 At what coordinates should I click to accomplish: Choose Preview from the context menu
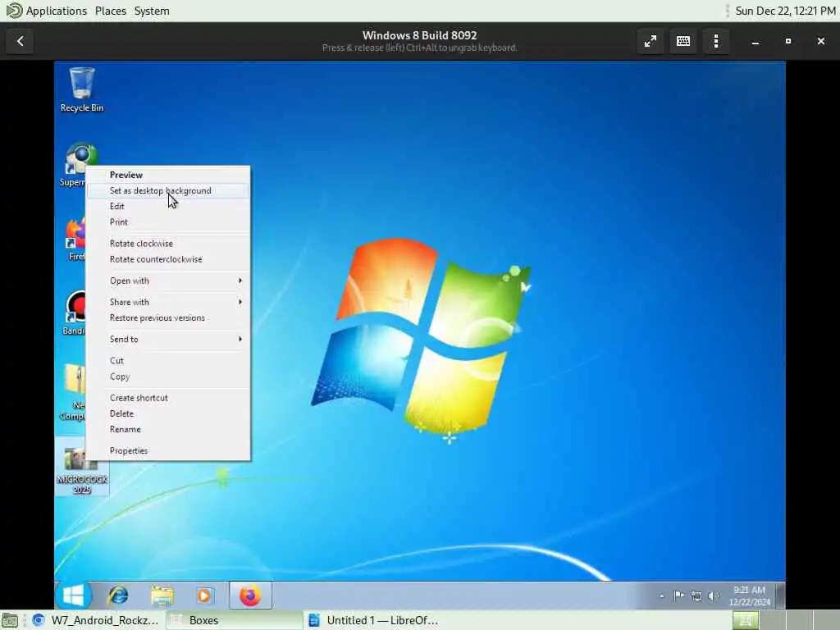click(x=168, y=175)
